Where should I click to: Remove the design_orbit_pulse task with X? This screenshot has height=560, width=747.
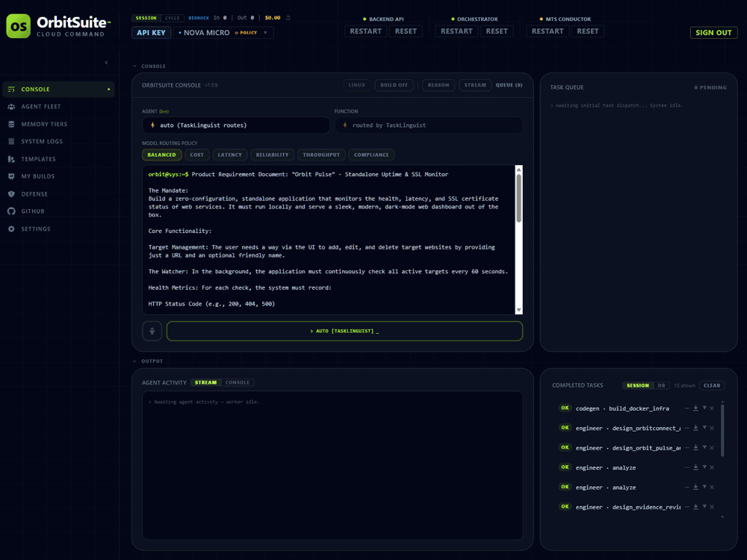[712, 447]
